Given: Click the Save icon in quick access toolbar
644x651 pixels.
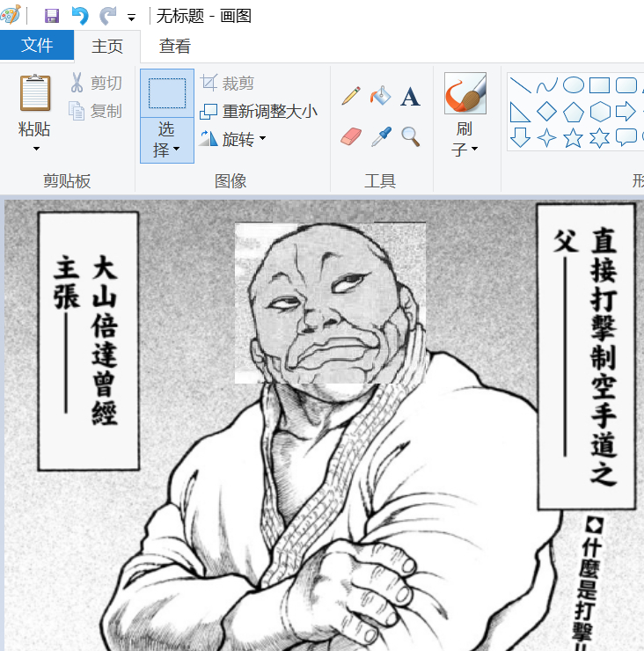Looking at the screenshot, I should click(52, 16).
